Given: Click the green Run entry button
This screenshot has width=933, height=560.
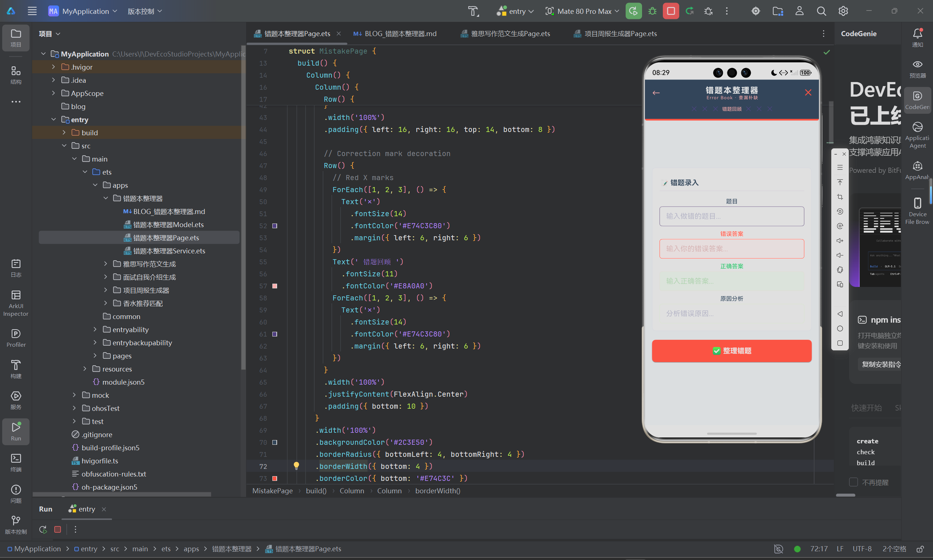Looking at the screenshot, I should 633,11.
